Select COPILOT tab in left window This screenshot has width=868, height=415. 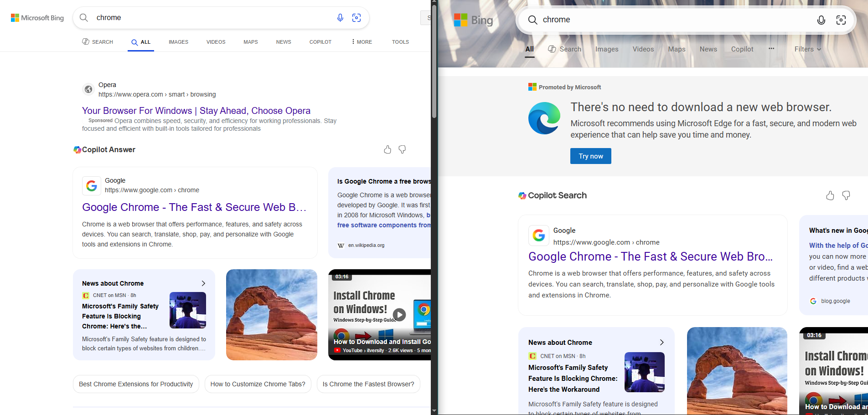(320, 42)
